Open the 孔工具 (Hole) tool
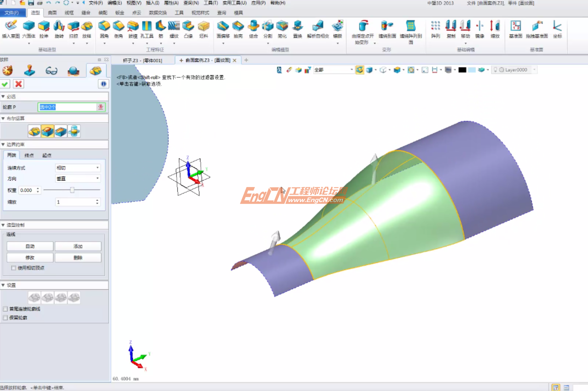Screen dimensions: 588x391 click(146, 29)
